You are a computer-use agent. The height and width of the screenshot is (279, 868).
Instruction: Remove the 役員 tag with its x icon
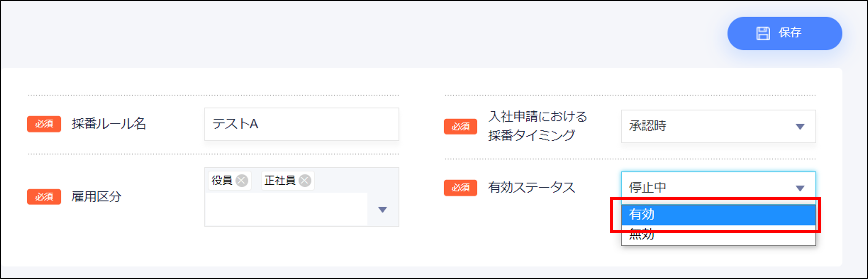[242, 181]
